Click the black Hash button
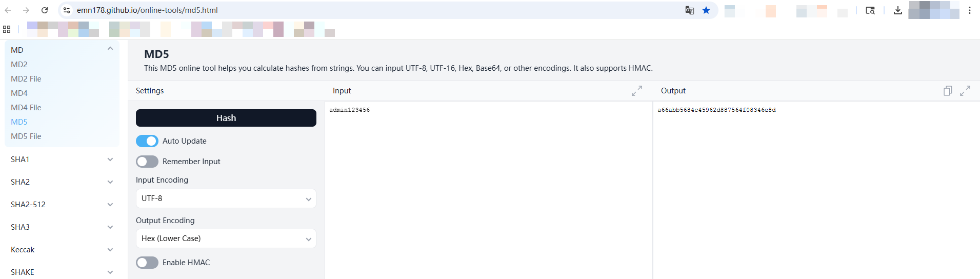 pyautogui.click(x=226, y=118)
